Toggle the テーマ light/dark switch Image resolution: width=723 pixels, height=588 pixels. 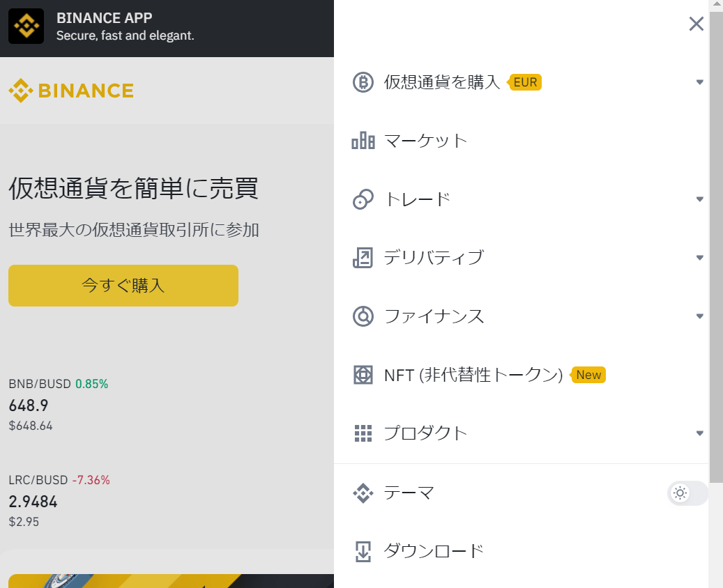coord(687,493)
